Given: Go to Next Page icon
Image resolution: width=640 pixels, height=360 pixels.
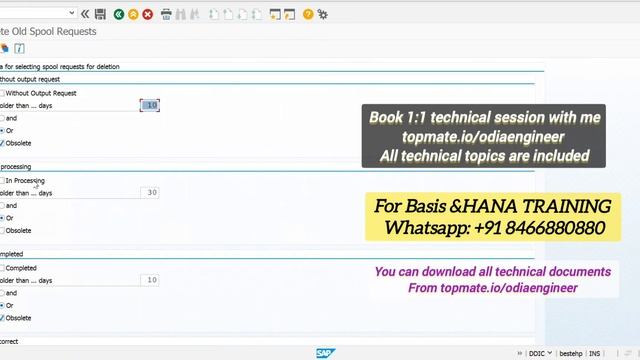Looking at the screenshot, I should 242,15.
